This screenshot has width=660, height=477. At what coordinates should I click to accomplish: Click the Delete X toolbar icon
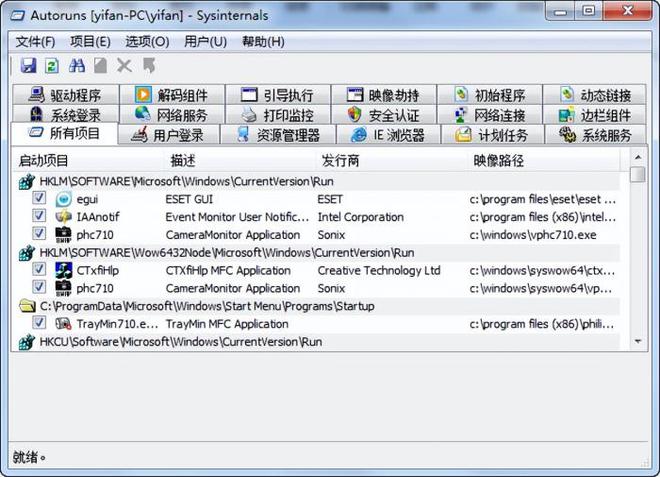pyautogui.click(x=124, y=66)
